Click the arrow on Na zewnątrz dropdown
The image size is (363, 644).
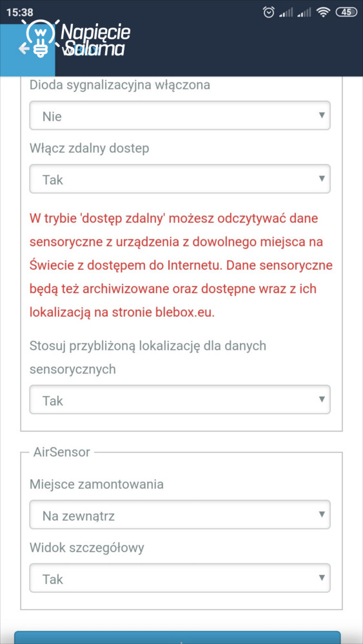coord(322,514)
